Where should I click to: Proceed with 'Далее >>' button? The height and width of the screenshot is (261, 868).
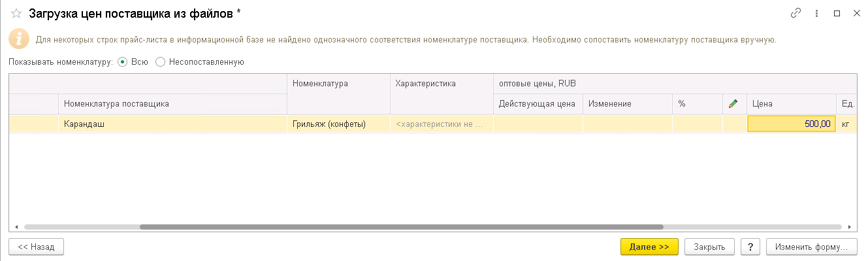point(649,247)
